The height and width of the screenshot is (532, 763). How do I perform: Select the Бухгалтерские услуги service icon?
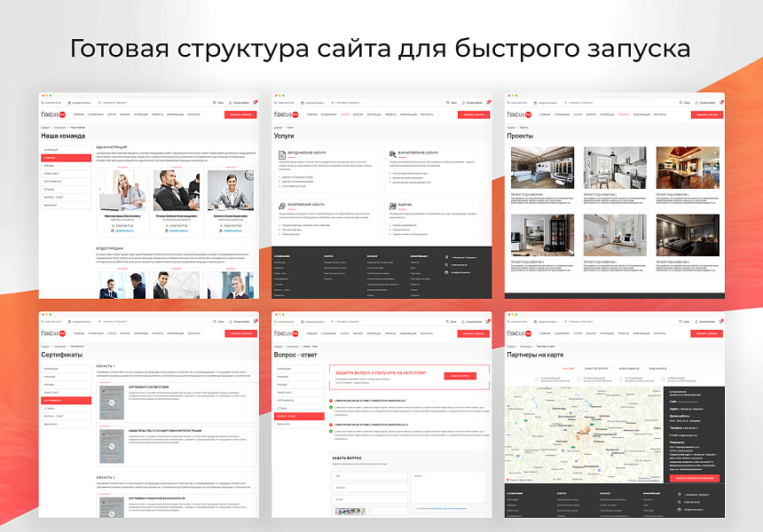[394, 153]
